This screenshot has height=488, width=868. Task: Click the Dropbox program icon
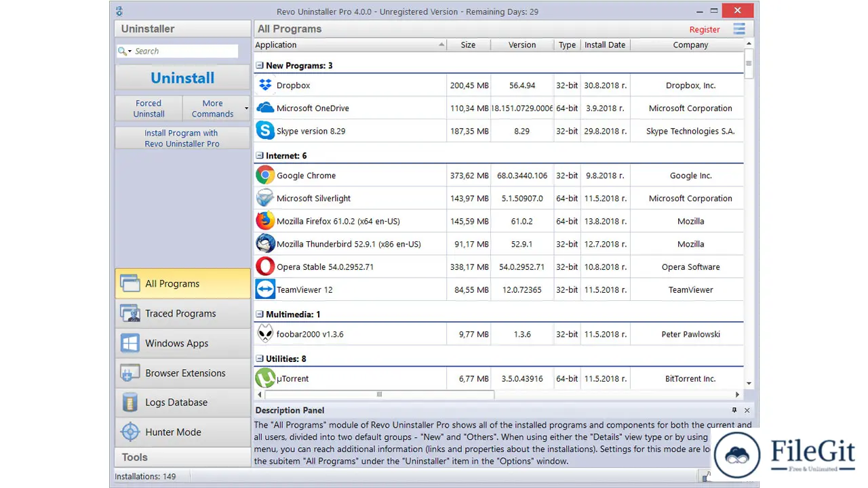click(265, 85)
